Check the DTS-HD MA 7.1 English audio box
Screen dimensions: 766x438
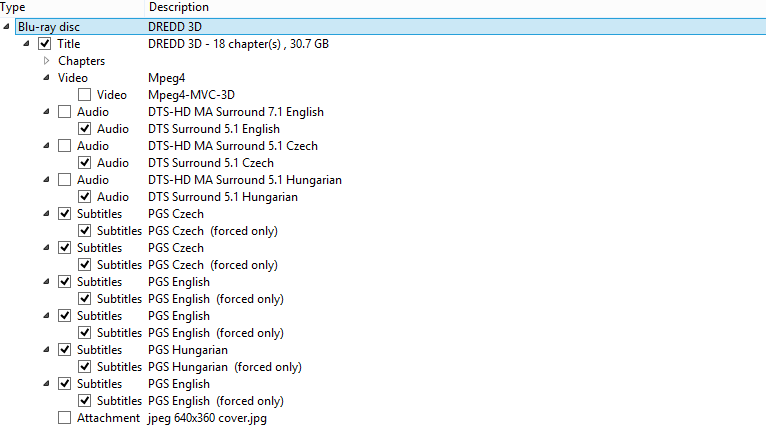pos(64,111)
